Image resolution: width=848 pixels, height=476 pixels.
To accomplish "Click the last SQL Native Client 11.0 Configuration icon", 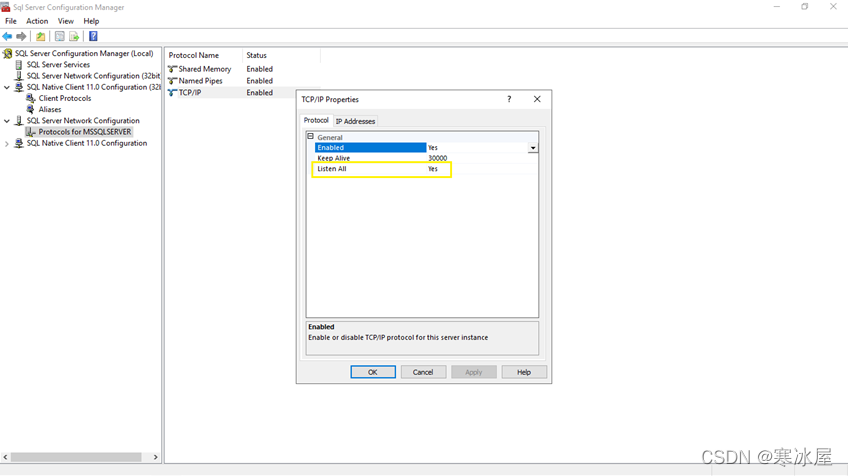I will tap(19, 143).
